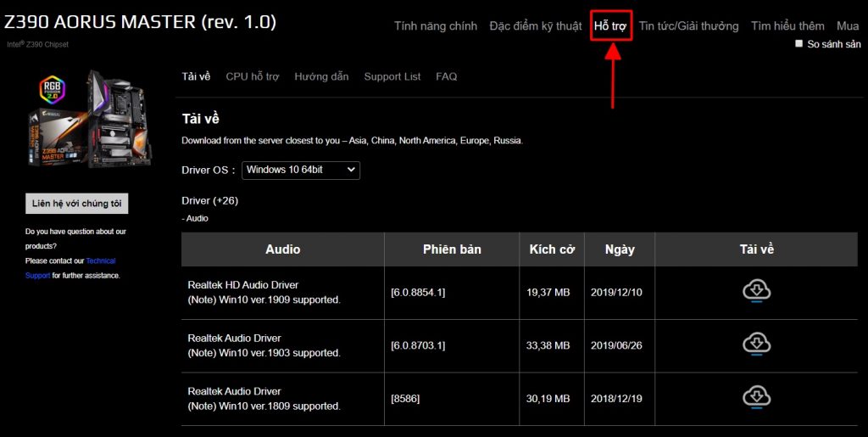Switch to CPU hỗ trợ sub-tab
The image size is (868, 437).
[253, 76]
